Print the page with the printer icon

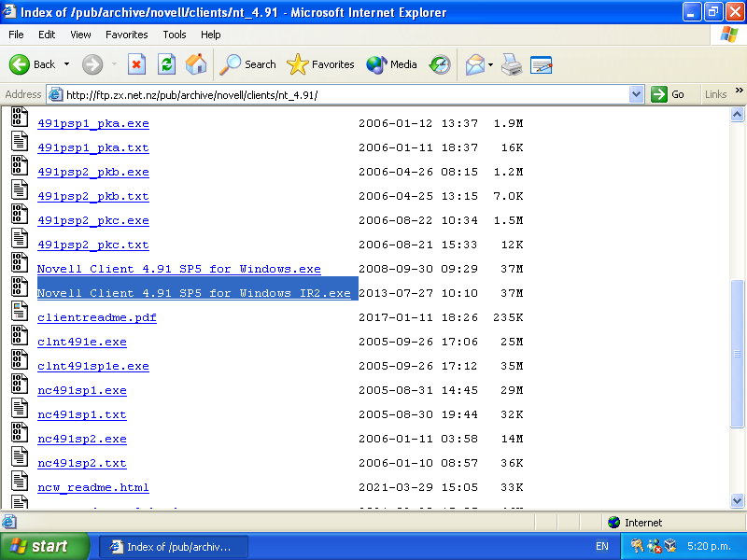pyautogui.click(x=512, y=64)
